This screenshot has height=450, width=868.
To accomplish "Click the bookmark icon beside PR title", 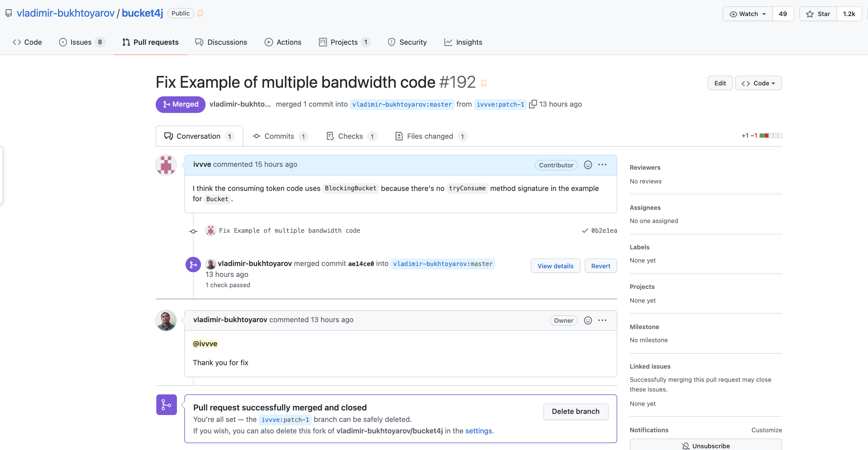I will tap(484, 83).
